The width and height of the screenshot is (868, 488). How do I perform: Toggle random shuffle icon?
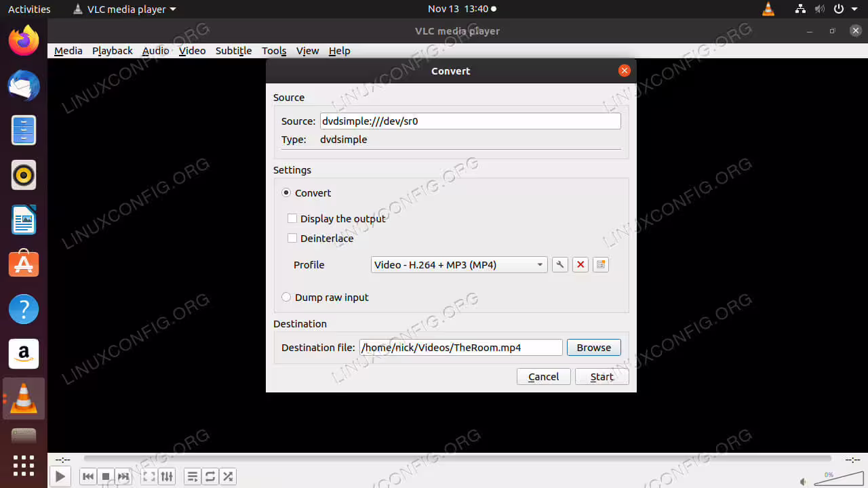228,476
